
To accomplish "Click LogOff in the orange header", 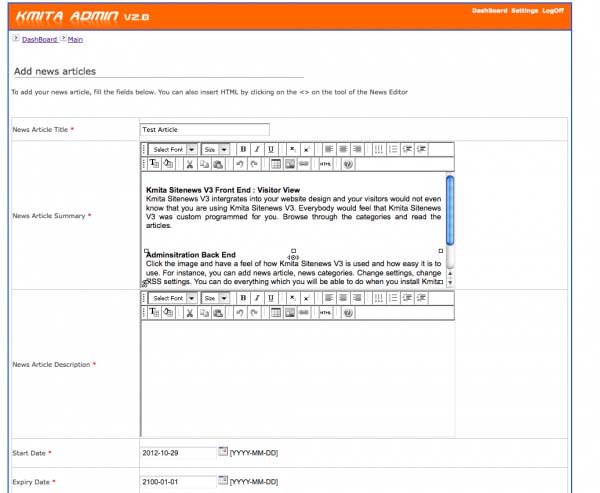I will (x=553, y=11).
